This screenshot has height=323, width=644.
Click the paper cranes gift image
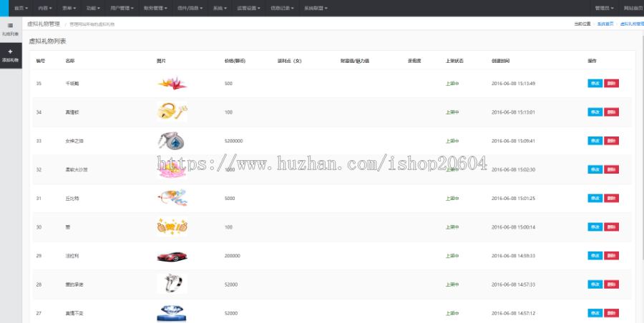[172, 84]
